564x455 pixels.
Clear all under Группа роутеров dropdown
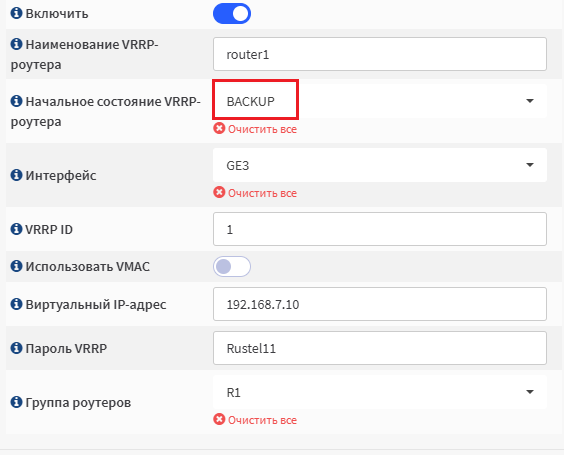255,420
